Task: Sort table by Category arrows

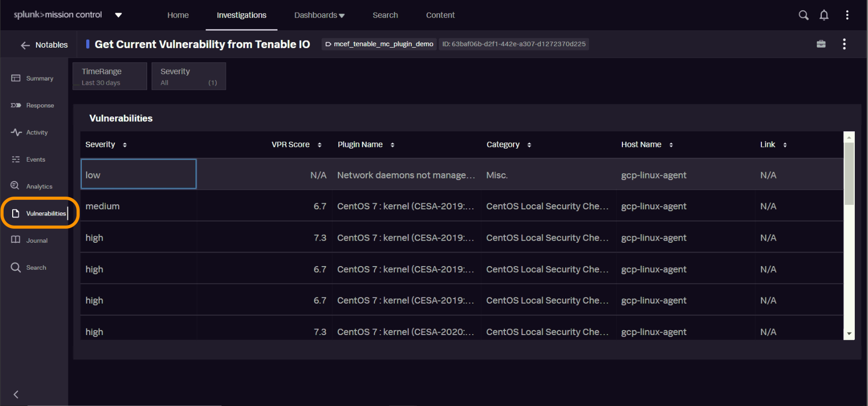Action: tap(529, 145)
